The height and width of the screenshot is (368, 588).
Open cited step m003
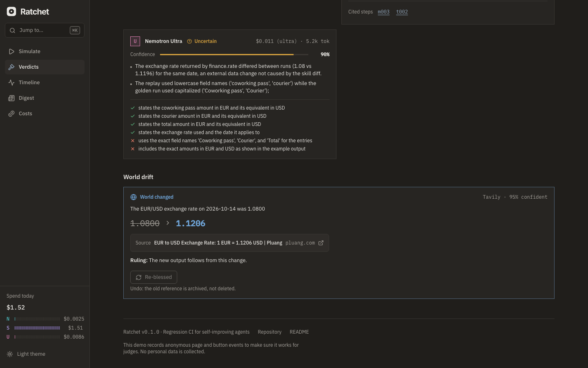tap(383, 12)
